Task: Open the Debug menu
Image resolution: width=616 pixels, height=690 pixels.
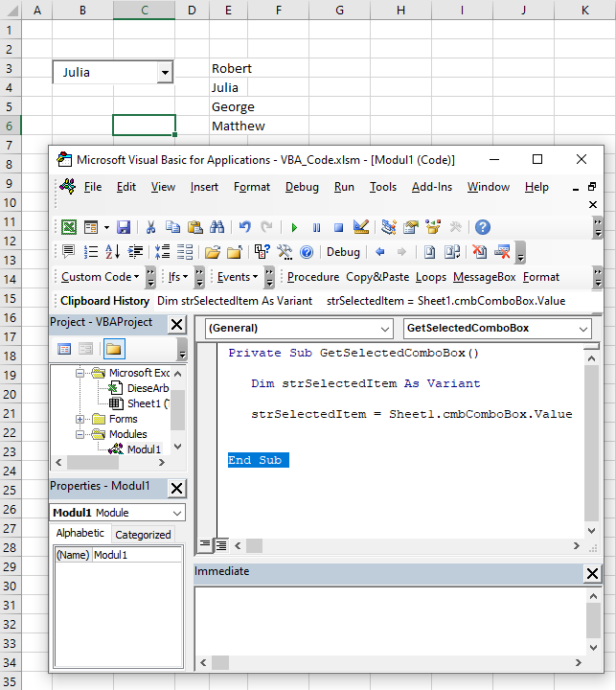Action: (x=302, y=187)
